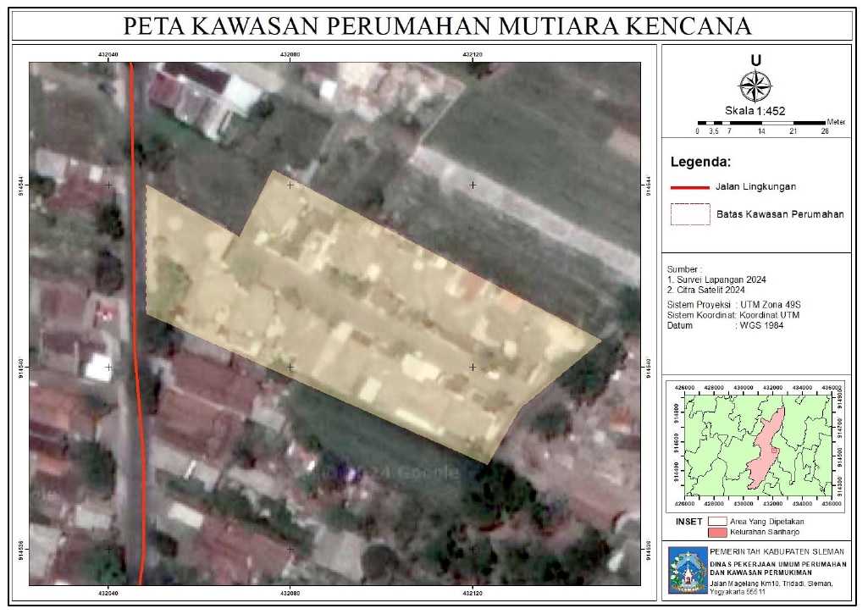This screenshot has width=868, height=614.
Task: Select the WGS 1984 datum text
Action: pyautogui.click(x=761, y=325)
